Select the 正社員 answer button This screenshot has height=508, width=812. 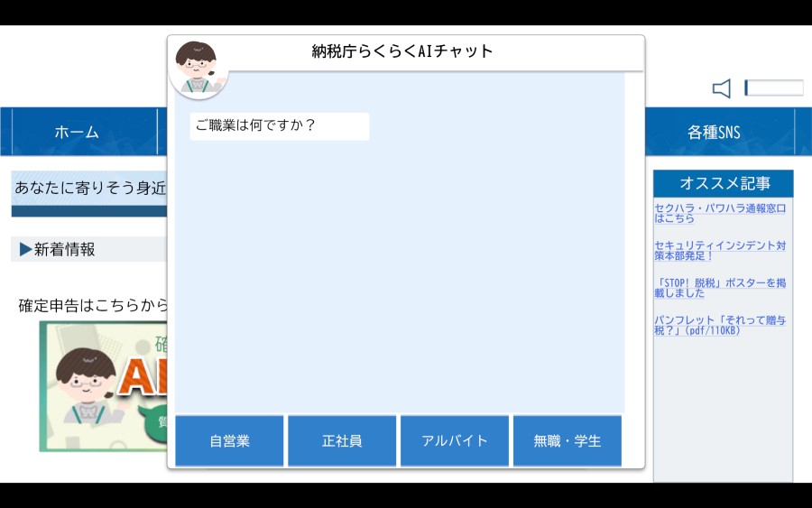pos(342,441)
